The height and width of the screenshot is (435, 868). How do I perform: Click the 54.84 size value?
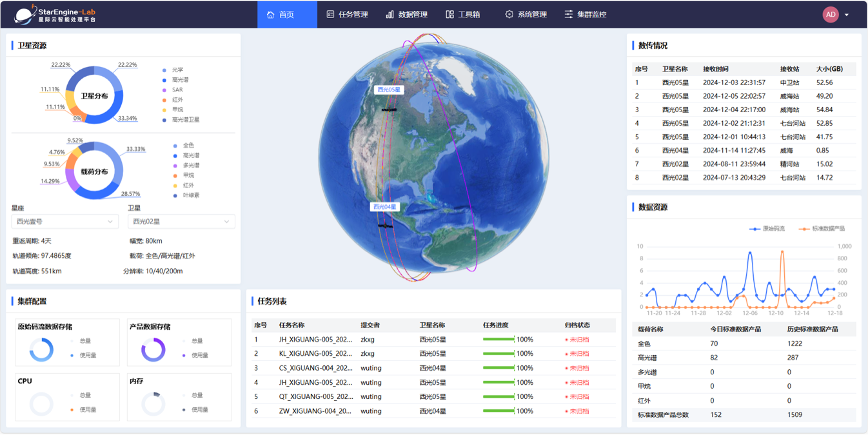[x=824, y=110]
